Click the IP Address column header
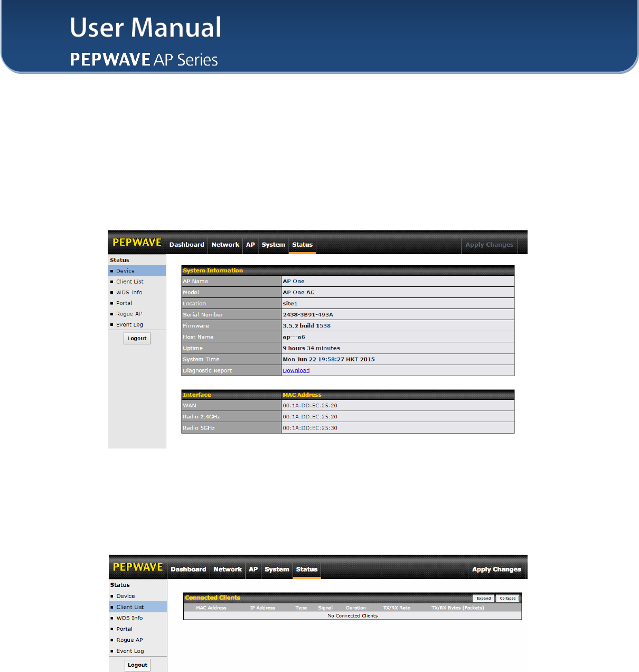The image size is (639, 672). (262, 608)
